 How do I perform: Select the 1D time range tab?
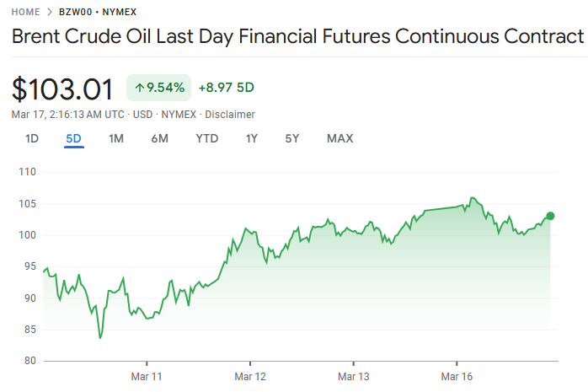tap(32, 138)
